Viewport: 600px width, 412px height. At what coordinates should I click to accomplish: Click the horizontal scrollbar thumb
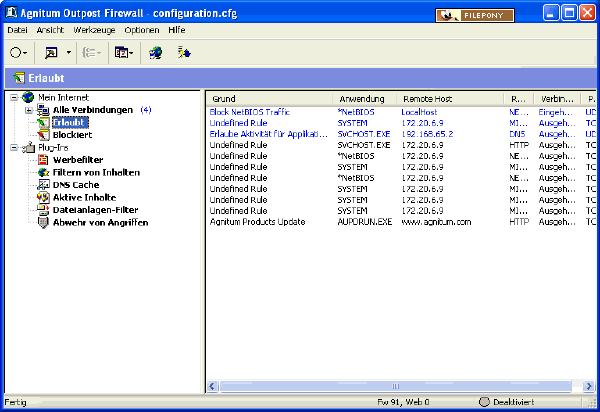coord(396,386)
